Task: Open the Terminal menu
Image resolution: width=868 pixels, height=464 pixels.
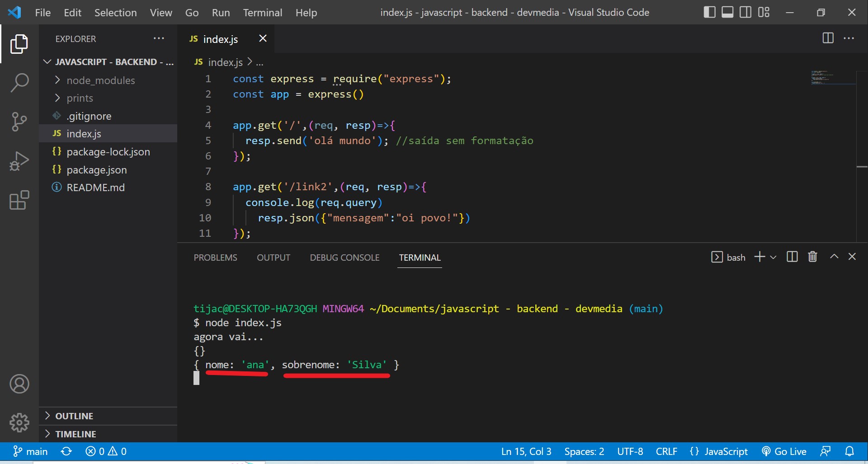Action: tap(262, 12)
